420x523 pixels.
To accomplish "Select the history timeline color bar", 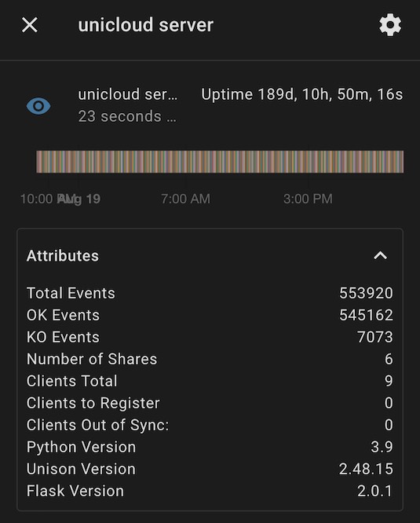I will (x=220, y=162).
